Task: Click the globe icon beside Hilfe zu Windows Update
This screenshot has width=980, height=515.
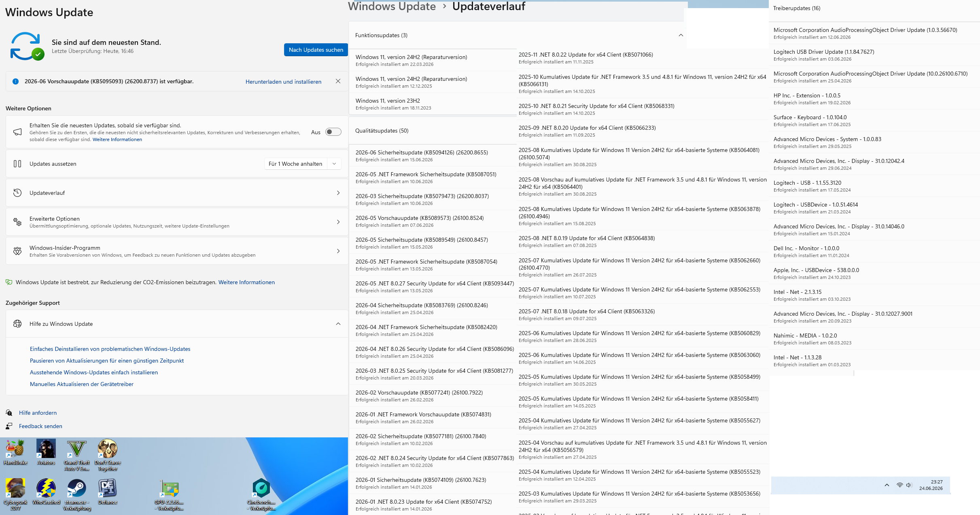Action: (17, 324)
